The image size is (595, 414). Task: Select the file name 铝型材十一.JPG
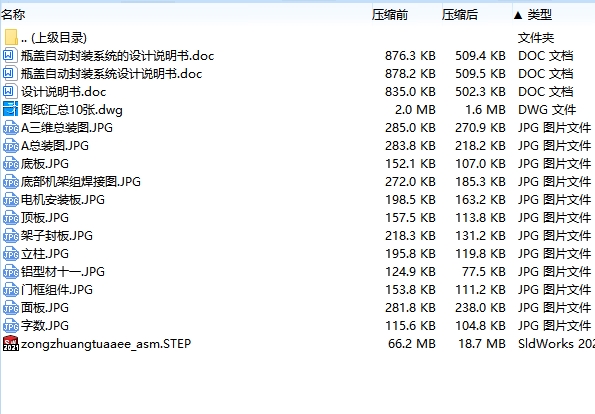[63, 272]
